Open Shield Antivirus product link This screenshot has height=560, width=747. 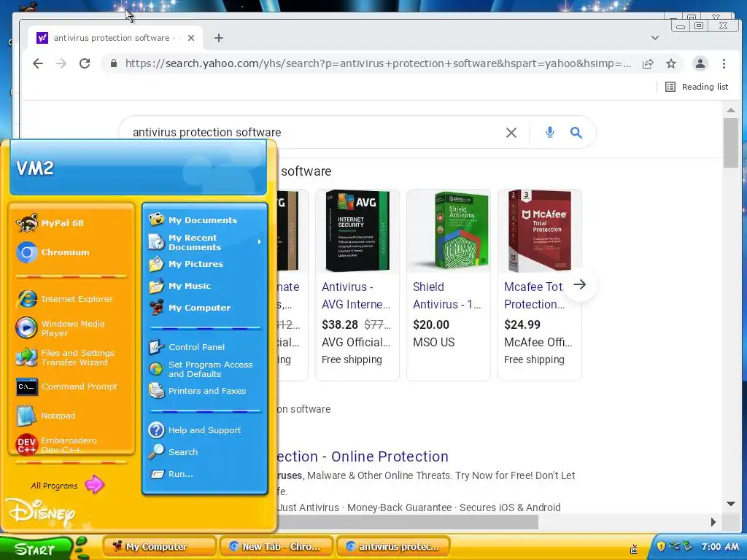pos(447,295)
